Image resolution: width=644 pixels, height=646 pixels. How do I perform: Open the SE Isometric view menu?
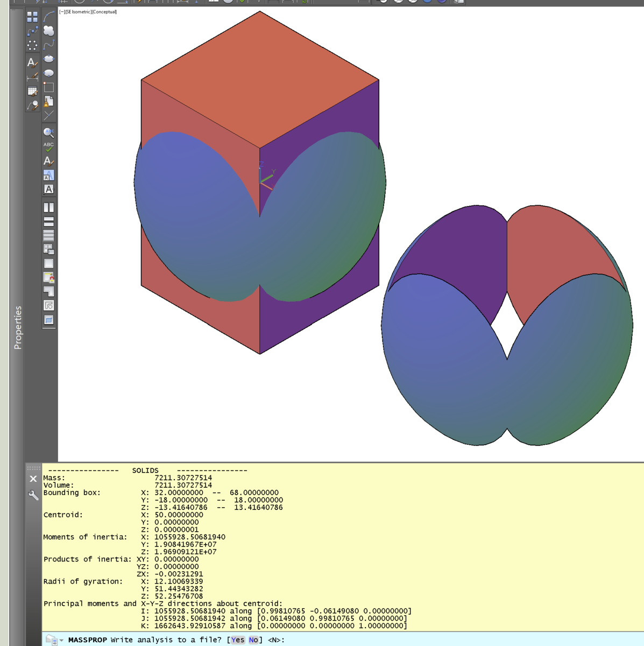click(x=77, y=12)
